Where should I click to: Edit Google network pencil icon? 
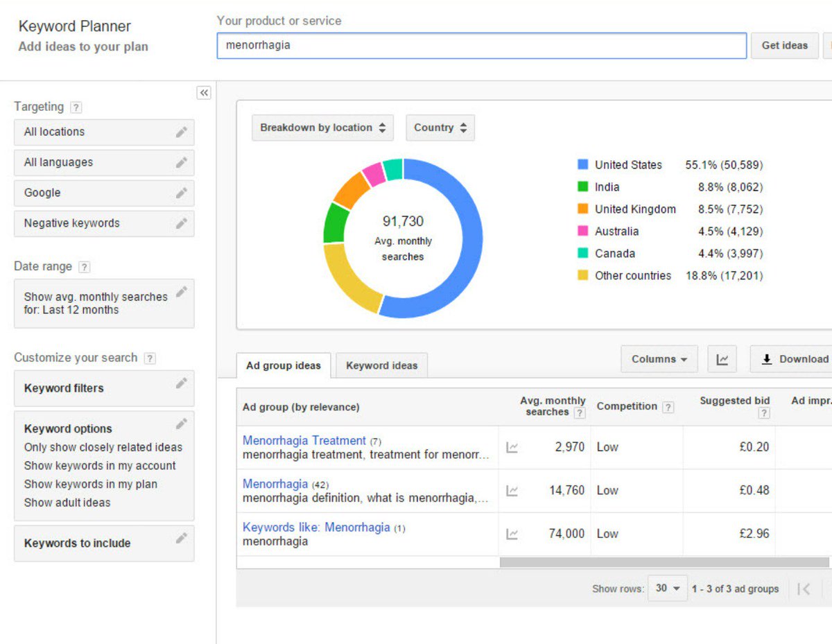pos(181,193)
